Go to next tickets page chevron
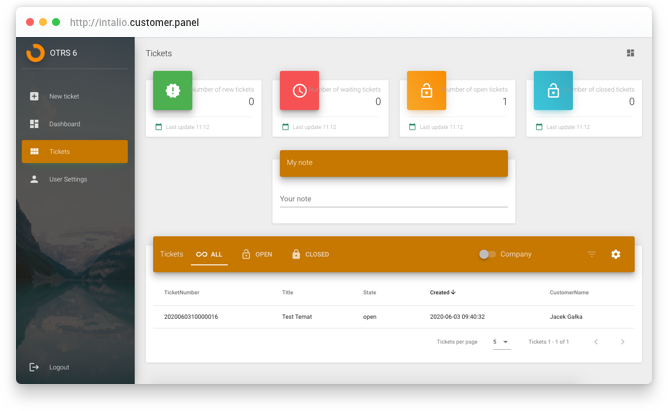The image size is (668, 411). (x=622, y=342)
